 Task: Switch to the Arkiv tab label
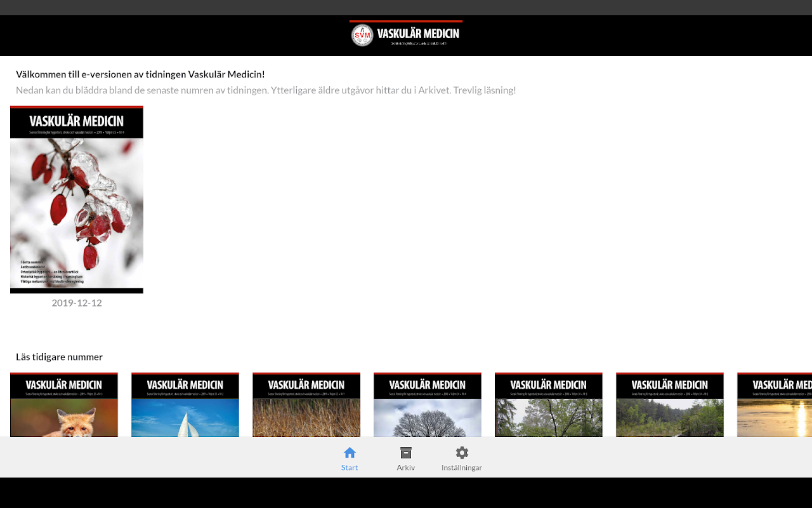(x=406, y=467)
